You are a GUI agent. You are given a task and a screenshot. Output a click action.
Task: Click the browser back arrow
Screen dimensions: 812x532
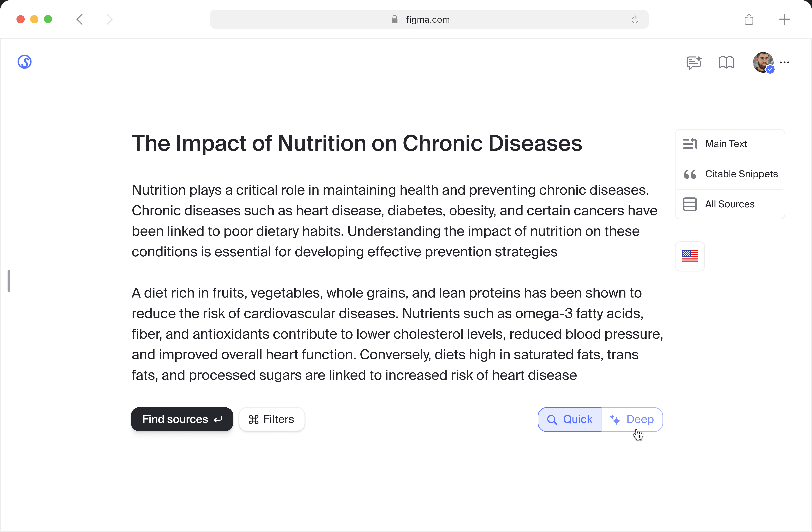[80, 19]
